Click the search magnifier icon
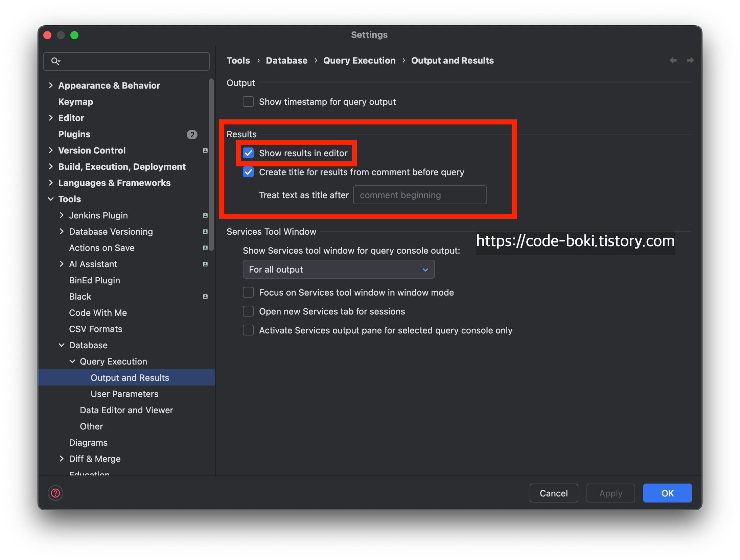This screenshot has height=560, width=740. (55, 61)
